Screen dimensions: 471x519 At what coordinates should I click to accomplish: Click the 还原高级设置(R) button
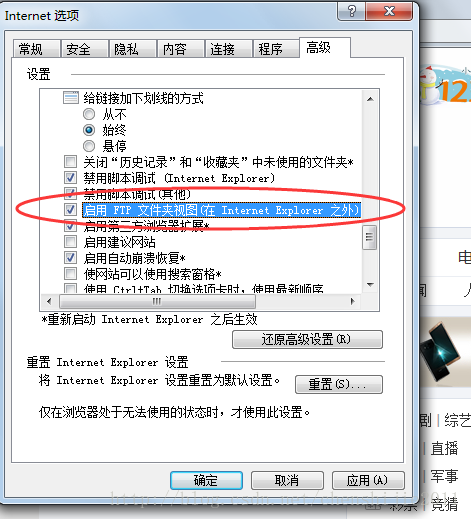[307, 339]
